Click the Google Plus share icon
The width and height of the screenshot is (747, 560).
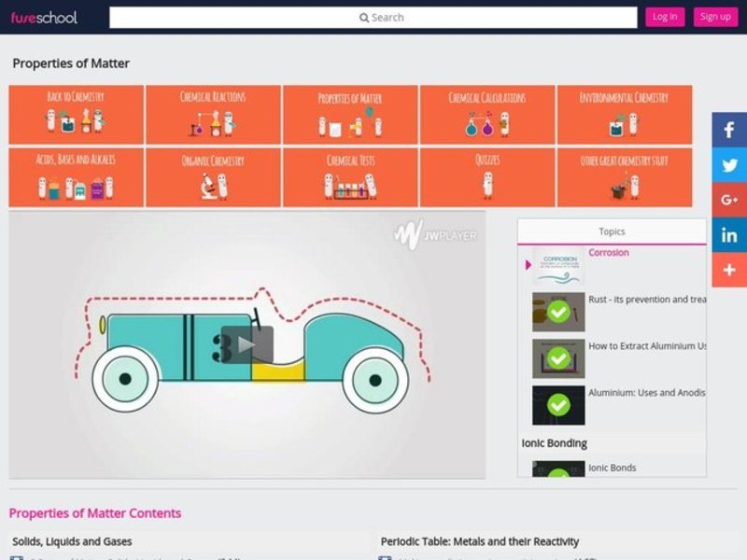tap(729, 200)
